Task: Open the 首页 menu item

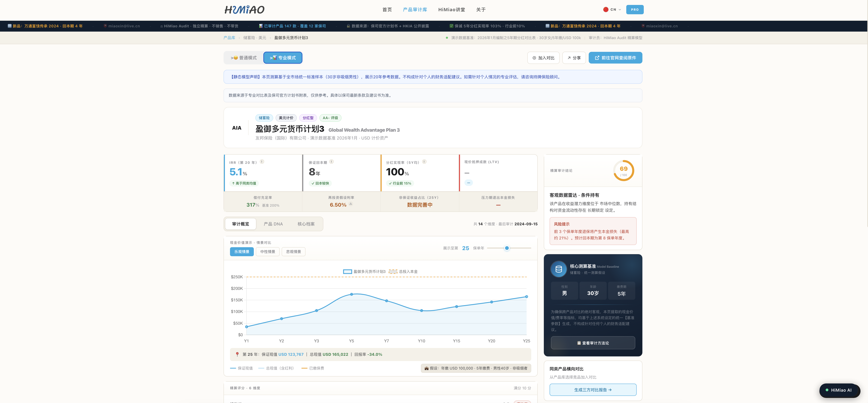Action: (x=387, y=9)
